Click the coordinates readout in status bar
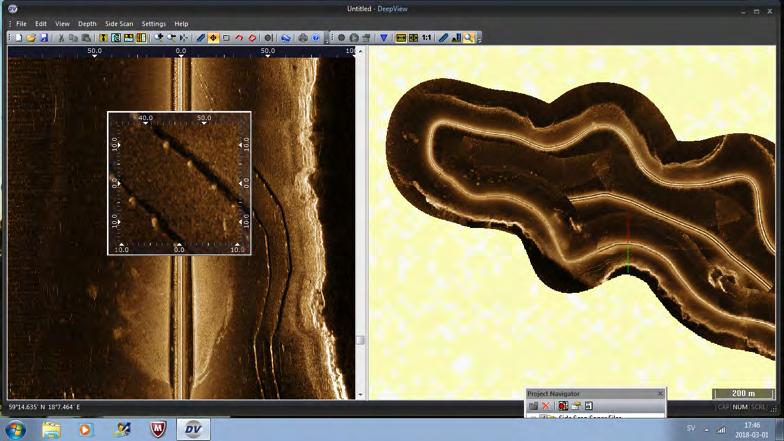The height and width of the screenshot is (441, 784). [44, 407]
